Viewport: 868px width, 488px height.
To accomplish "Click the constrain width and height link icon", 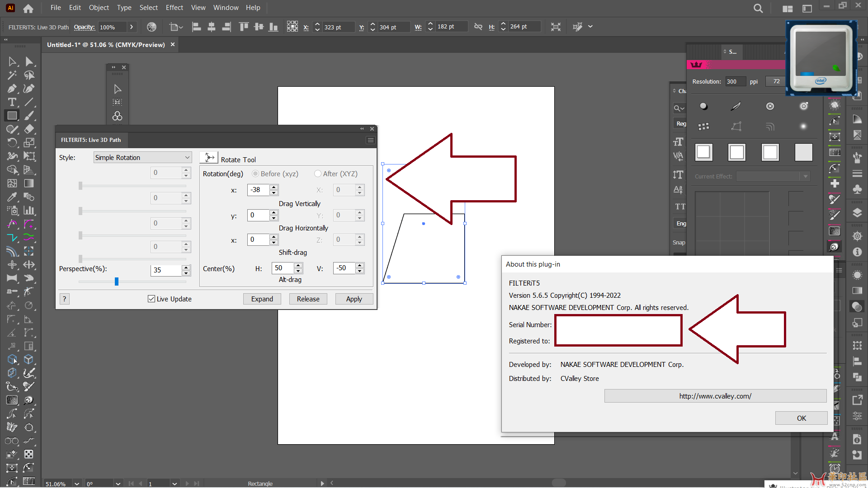I will 478,27.
